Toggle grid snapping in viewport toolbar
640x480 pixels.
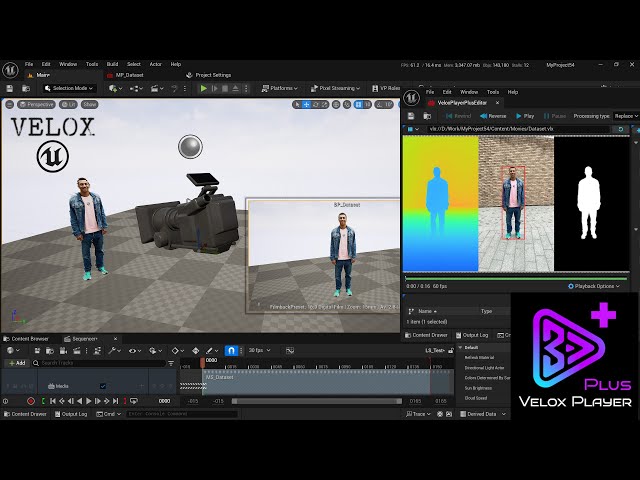pos(358,104)
